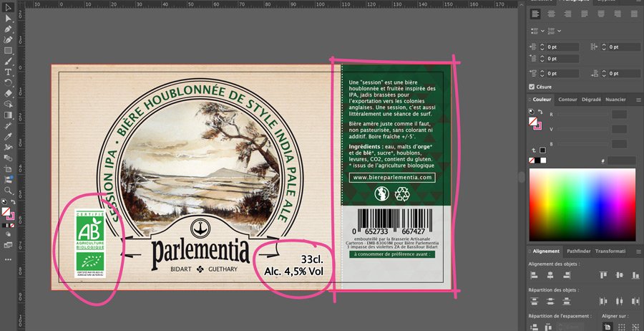Swap fill and stroke in the toolbar

click(13, 202)
